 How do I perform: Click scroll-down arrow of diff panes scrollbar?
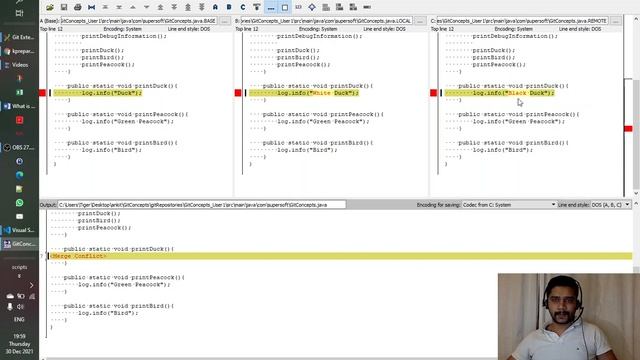[636, 193]
